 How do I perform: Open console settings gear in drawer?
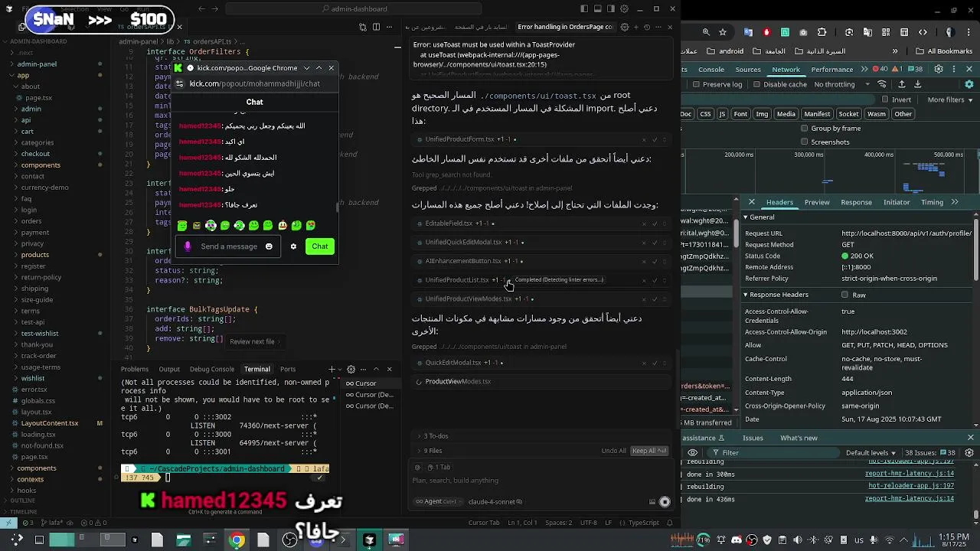[969, 452]
